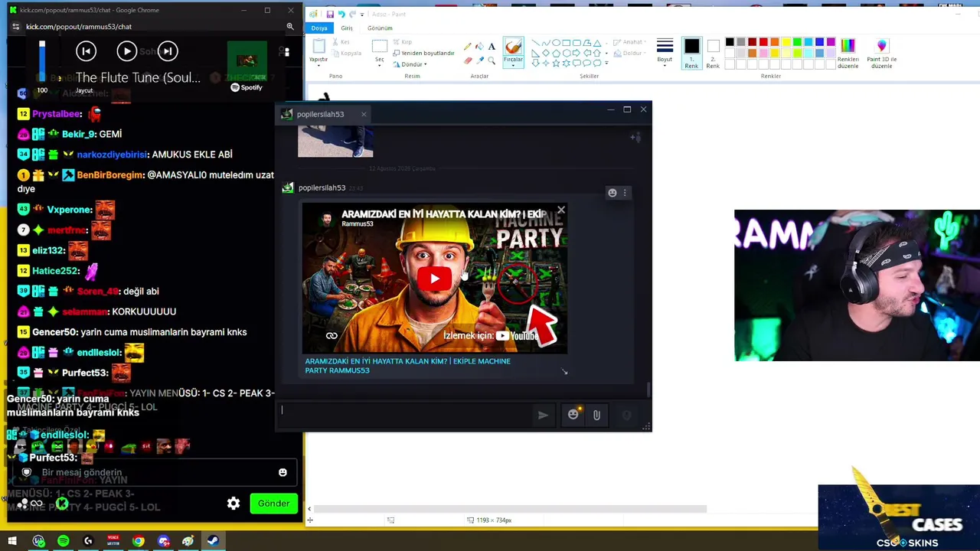Select the Eraser tool in Paint
980x551 pixels.
point(469,60)
